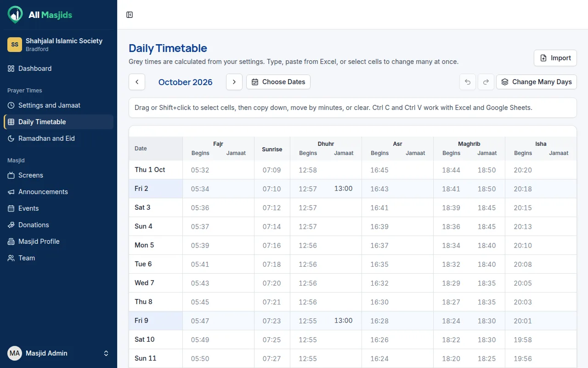This screenshot has height=368, width=588.
Task: Redo the timetable change
Action: [x=486, y=82]
